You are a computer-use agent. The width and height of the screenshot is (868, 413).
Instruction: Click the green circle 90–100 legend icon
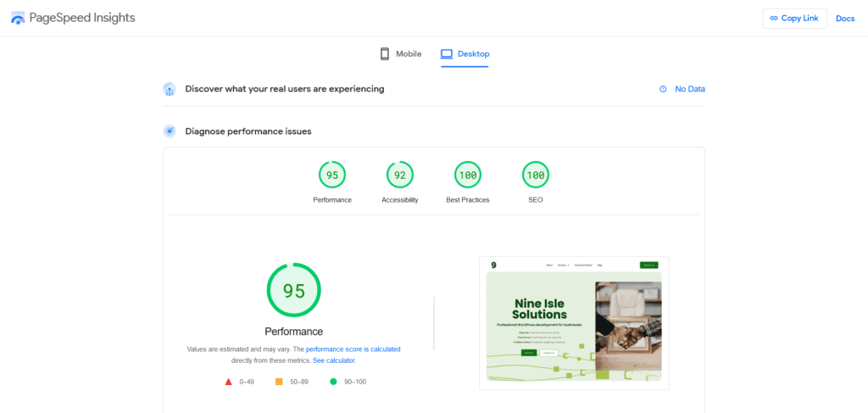333,382
